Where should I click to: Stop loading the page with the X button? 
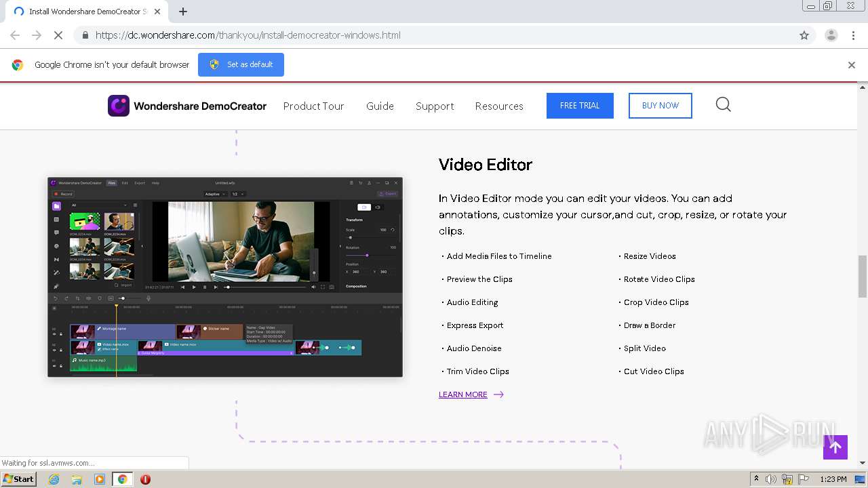(x=59, y=35)
